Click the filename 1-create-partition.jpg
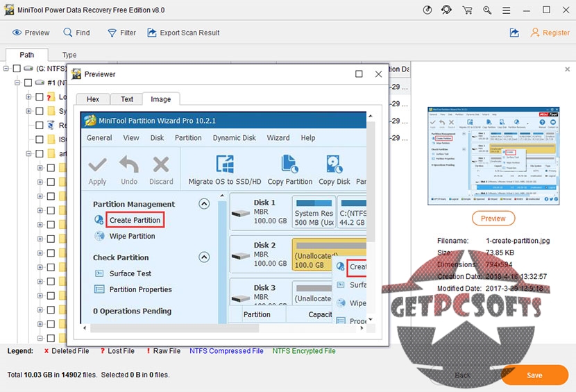 pos(518,241)
